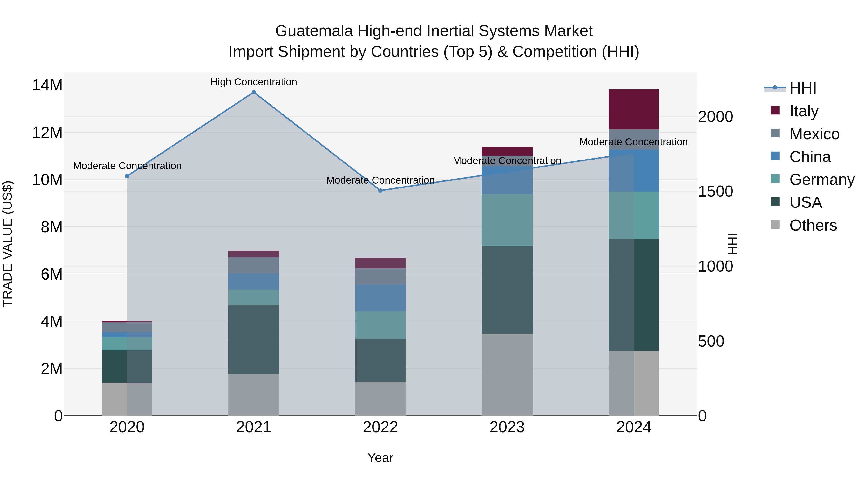This screenshot has height=488, width=868.
Task: Click the China swatch icon in legend
Action: click(x=775, y=156)
